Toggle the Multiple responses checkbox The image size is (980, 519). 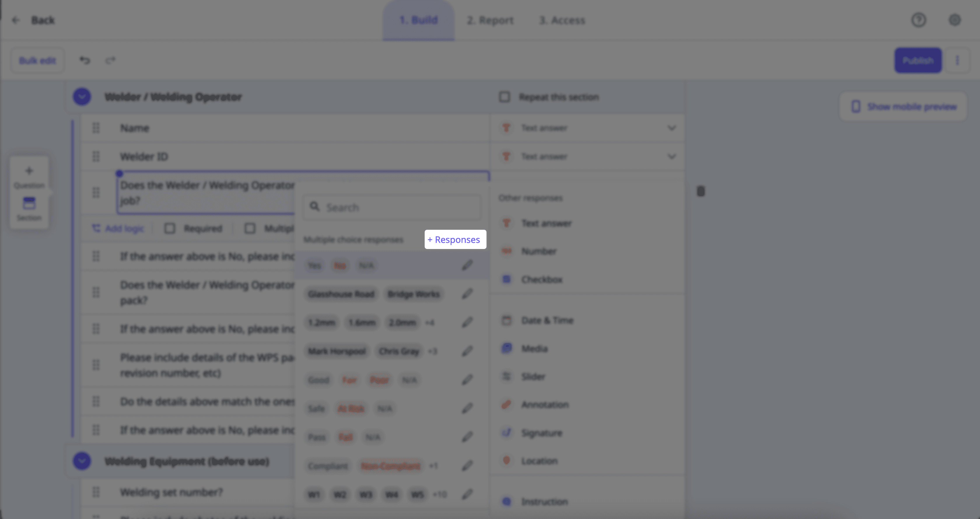tap(250, 228)
